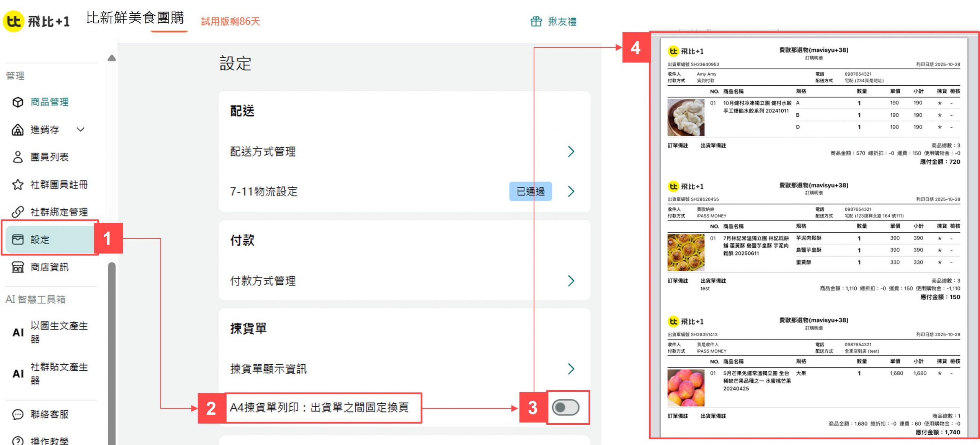Screen dimensions: 980x445
Task: Click the 社群團員註冊 star icon
Action: [18, 185]
